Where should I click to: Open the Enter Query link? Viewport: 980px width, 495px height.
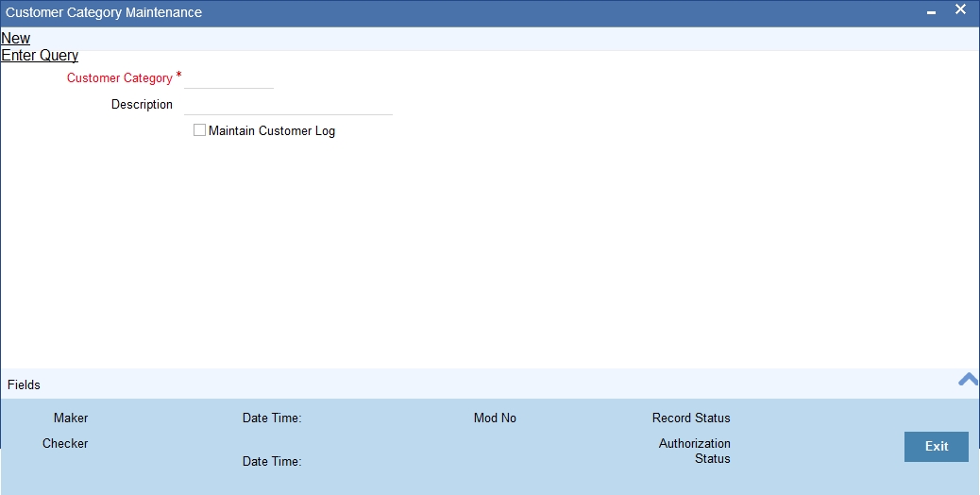point(40,55)
